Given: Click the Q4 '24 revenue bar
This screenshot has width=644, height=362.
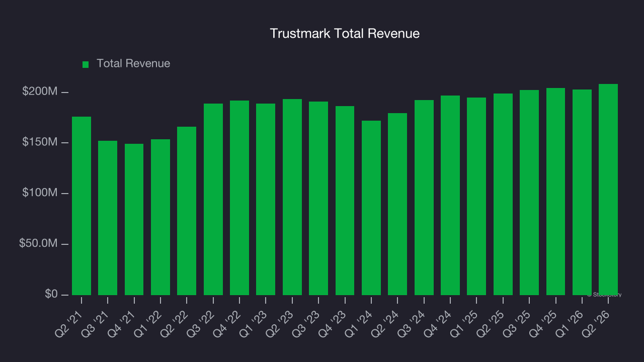Looking at the screenshot, I should click(450, 195).
